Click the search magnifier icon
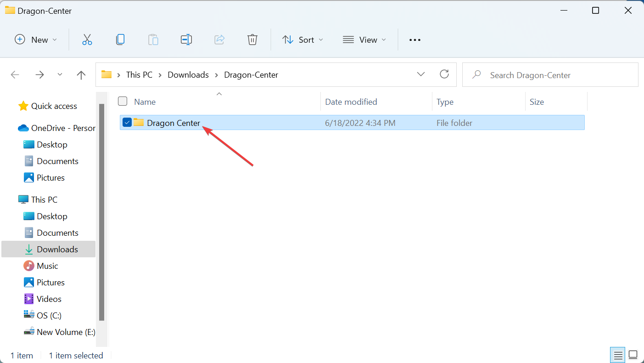Viewport: 644px width, 363px height. point(476,74)
